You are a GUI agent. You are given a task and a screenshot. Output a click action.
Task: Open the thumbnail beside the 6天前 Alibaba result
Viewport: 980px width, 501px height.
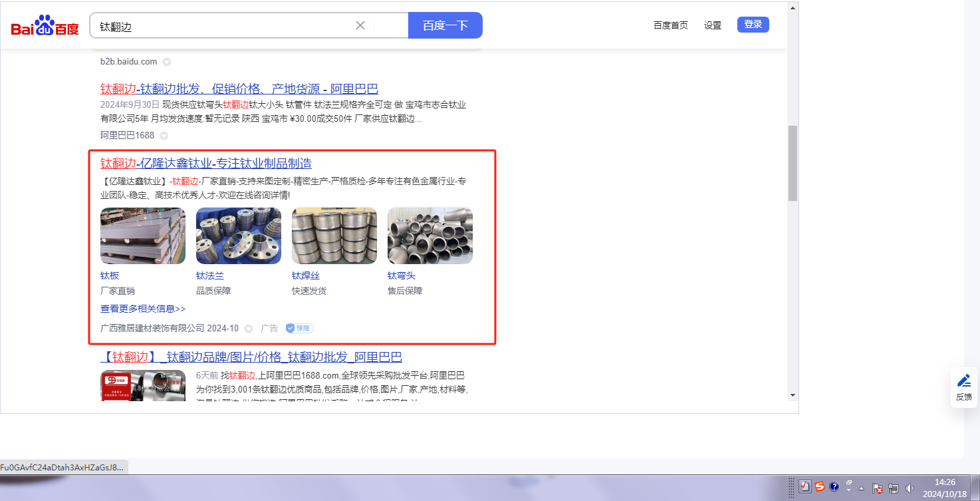[143, 385]
